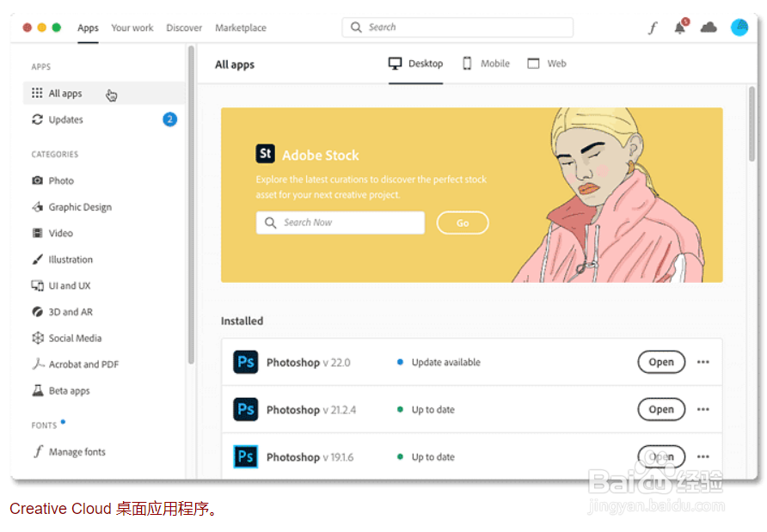Image resolution: width=767 pixels, height=532 pixels.
Task: Switch to the Apps tab
Action: [x=88, y=28]
